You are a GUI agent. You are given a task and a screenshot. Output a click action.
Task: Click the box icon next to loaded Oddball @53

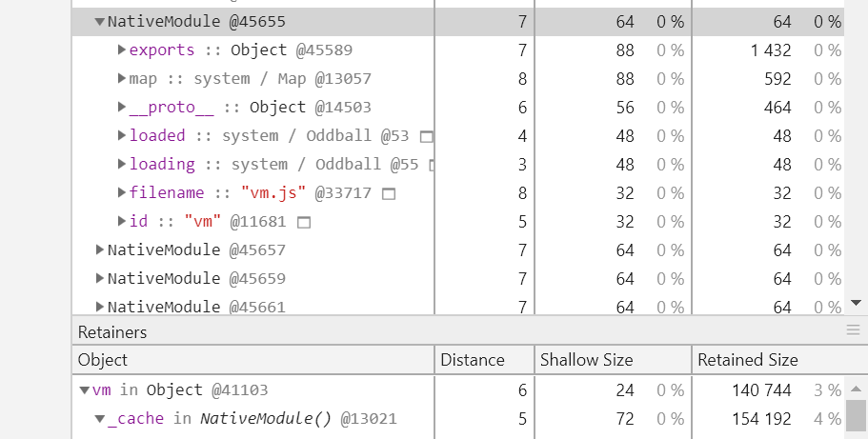(x=426, y=136)
